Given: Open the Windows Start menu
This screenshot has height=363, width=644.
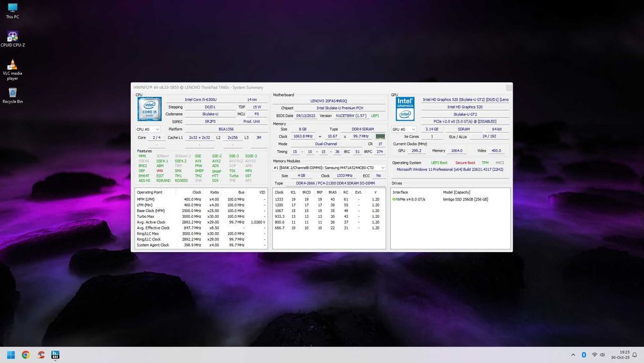Looking at the screenshot, I should [x=11, y=355].
